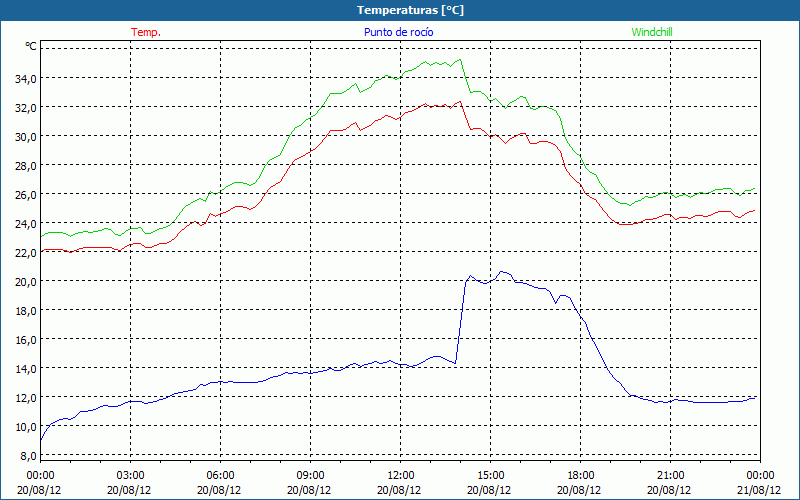Click the 15:00 time axis label
Screen dimensions: 800x500
(490, 476)
